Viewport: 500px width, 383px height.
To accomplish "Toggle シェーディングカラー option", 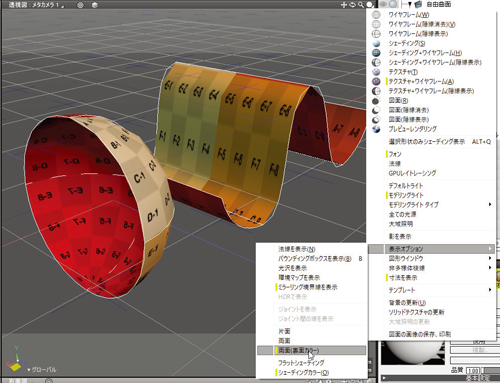I will tap(303, 373).
